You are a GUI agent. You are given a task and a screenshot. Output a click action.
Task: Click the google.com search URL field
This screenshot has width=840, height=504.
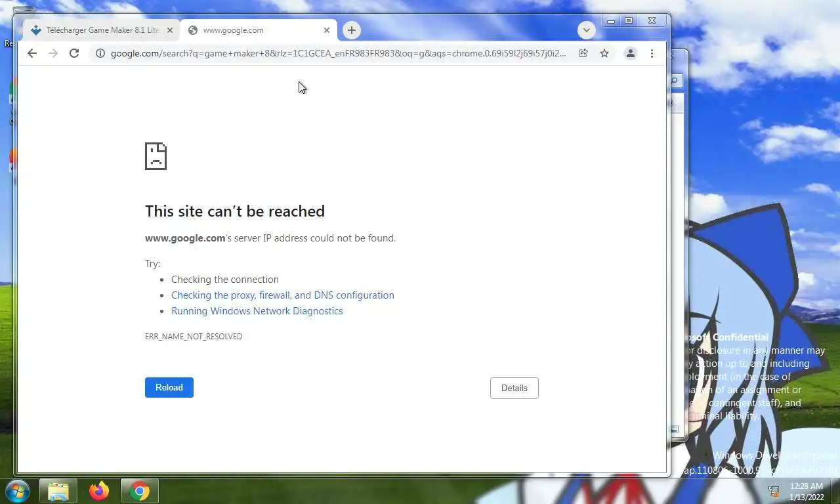click(x=338, y=53)
